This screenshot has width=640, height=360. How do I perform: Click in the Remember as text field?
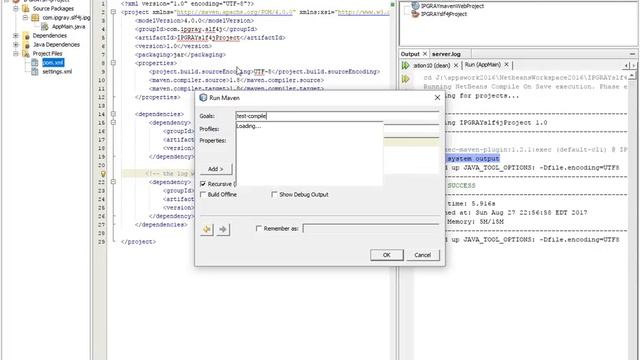(x=371, y=229)
